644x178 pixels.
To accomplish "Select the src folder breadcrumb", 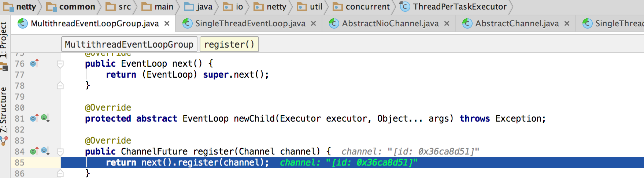I will [x=118, y=7].
